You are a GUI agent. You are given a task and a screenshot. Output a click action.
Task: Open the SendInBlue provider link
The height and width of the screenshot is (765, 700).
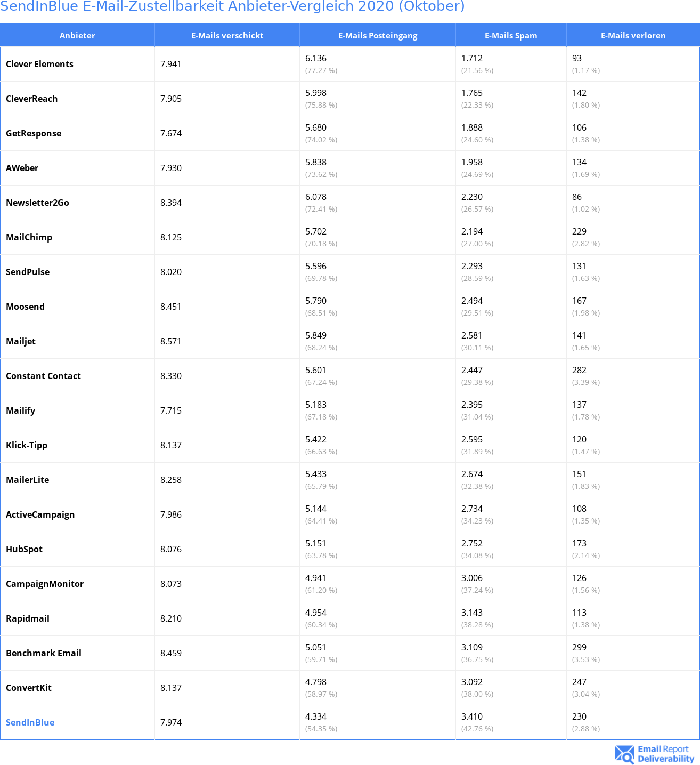pos(30,722)
